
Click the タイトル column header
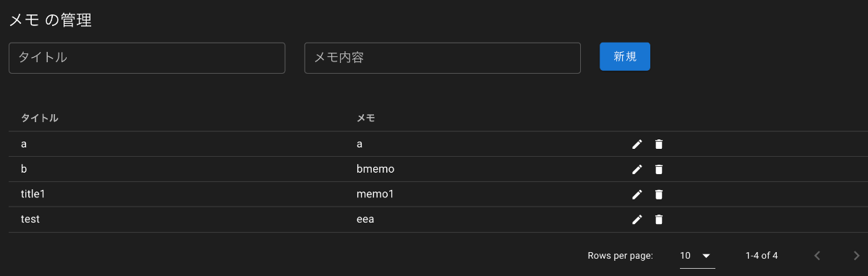click(40, 118)
